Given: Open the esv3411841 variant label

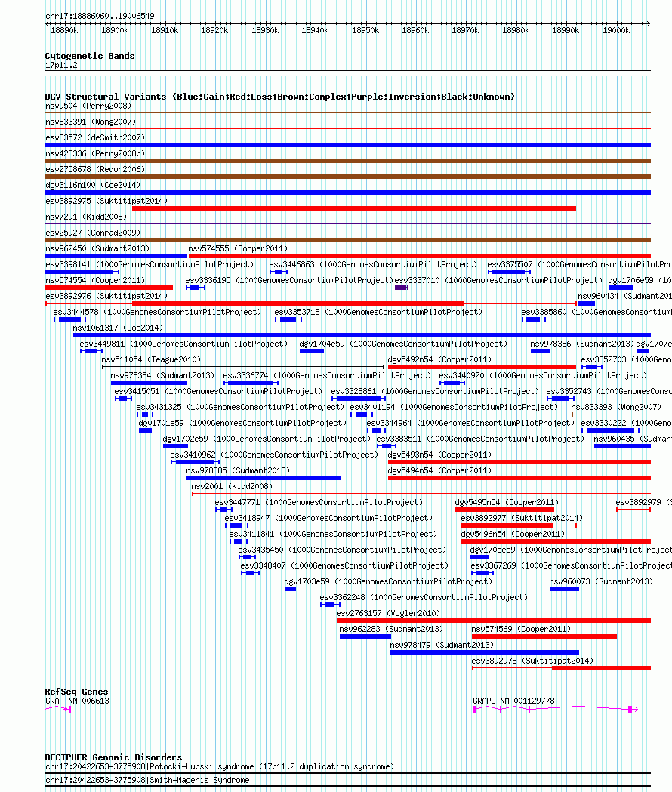Looking at the screenshot, I should (x=333, y=534).
